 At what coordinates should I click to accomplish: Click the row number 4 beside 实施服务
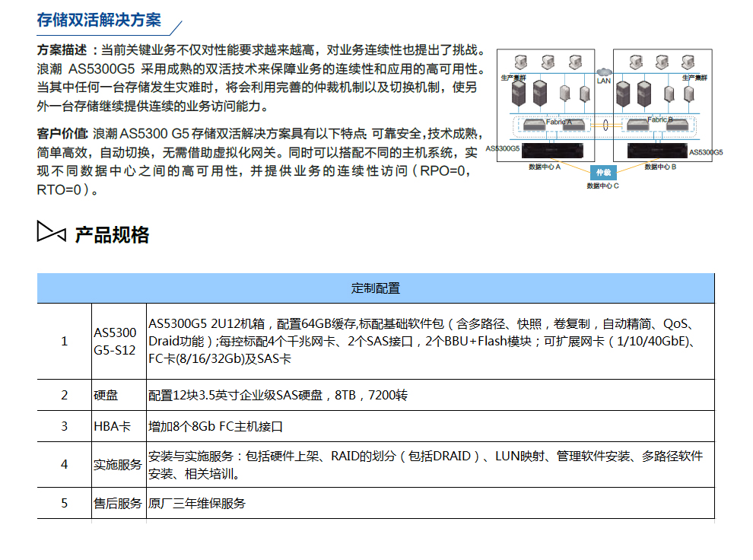pyautogui.click(x=65, y=464)
